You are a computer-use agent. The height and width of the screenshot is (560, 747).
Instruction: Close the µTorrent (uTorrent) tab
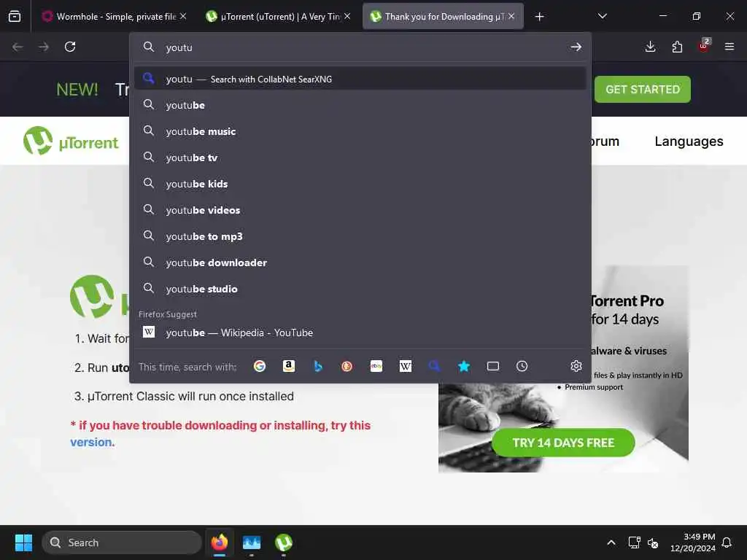point(347,16)
